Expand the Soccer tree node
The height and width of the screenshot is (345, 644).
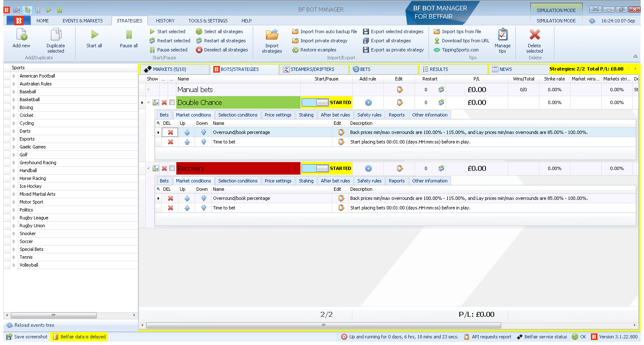pos(14,241)
